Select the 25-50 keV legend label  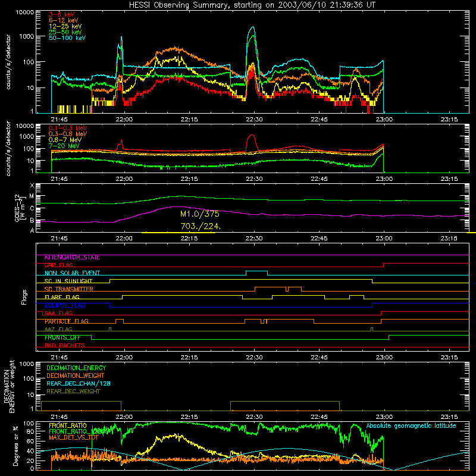point(65,32)
